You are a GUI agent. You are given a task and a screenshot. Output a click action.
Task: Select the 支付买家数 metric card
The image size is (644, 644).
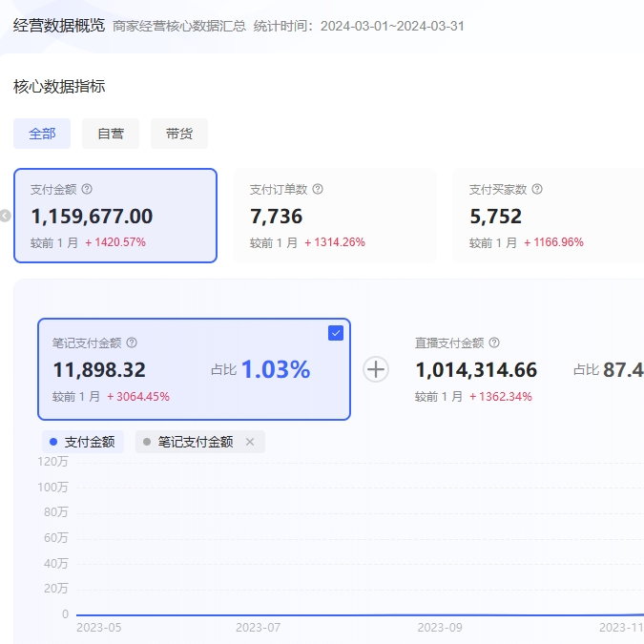[x=553, y=216]
